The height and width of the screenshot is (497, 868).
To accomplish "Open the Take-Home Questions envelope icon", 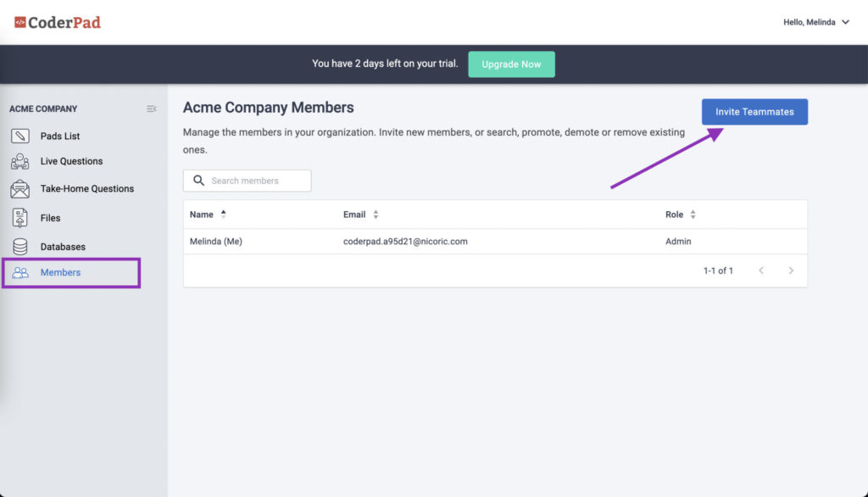I will click(x=20, y=189).
